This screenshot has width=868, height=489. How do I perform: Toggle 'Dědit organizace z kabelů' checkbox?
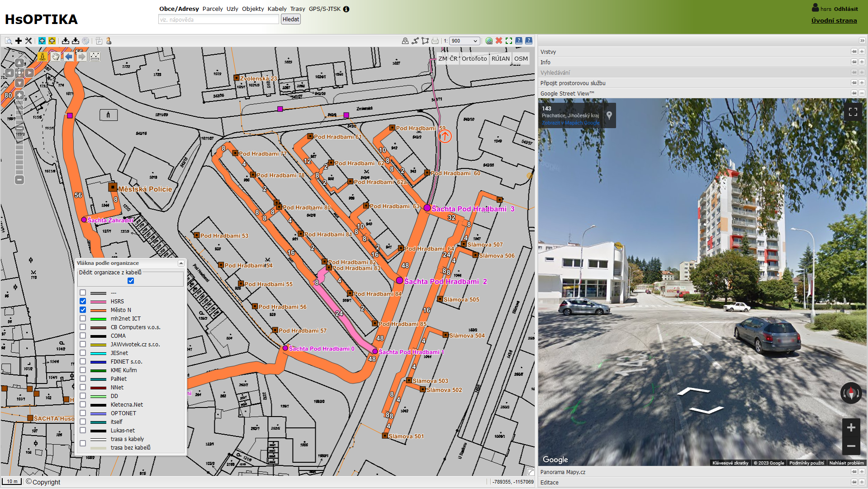coord(131,281)
